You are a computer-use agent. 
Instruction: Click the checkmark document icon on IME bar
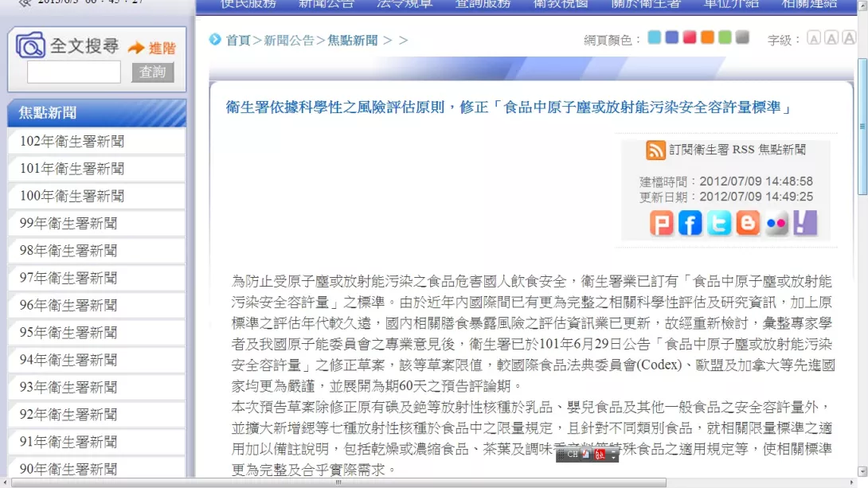[x=586, y=455]
